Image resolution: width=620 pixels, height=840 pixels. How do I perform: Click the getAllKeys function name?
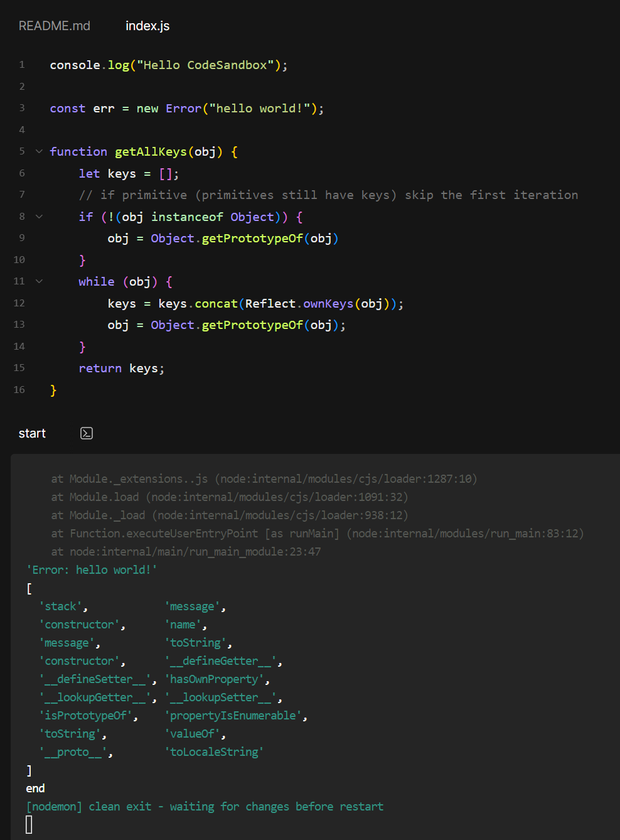tap(151, 151)
